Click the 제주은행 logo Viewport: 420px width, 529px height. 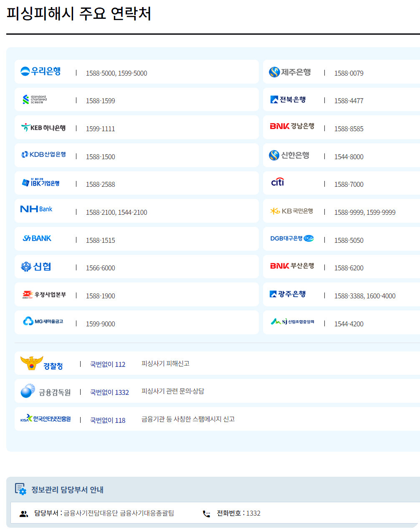tap(290, 72)
